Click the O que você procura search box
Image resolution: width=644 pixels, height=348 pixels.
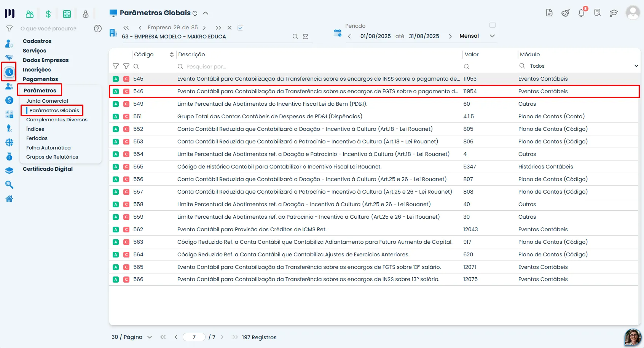tap(48, 29)
